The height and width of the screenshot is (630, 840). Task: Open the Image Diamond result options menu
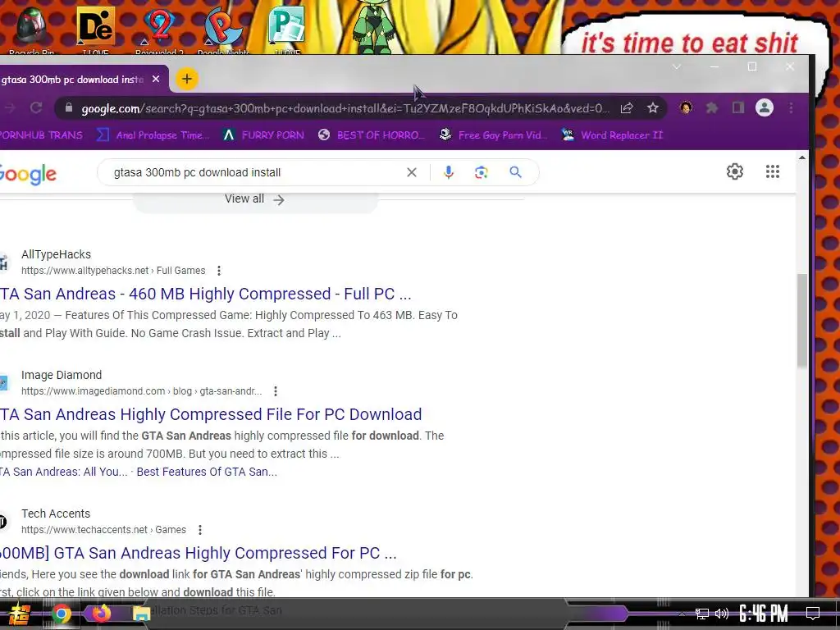[x=276, y=391]
